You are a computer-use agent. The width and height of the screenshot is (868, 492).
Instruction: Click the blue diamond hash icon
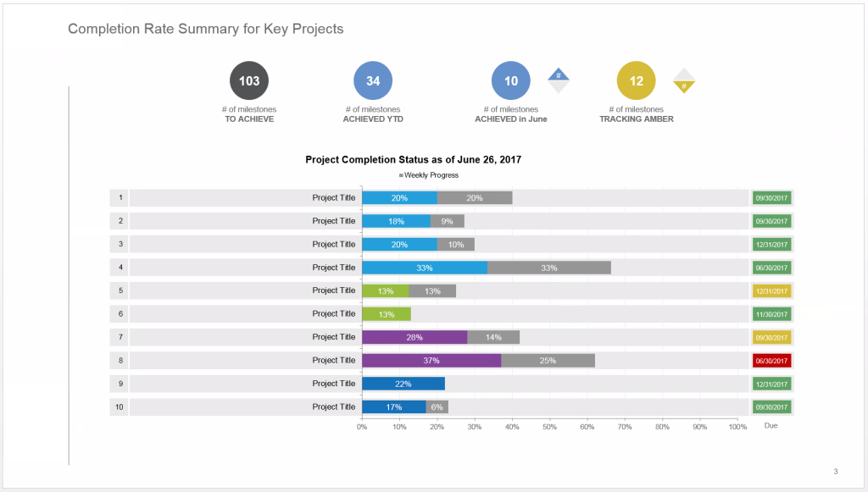click(558, 77)
